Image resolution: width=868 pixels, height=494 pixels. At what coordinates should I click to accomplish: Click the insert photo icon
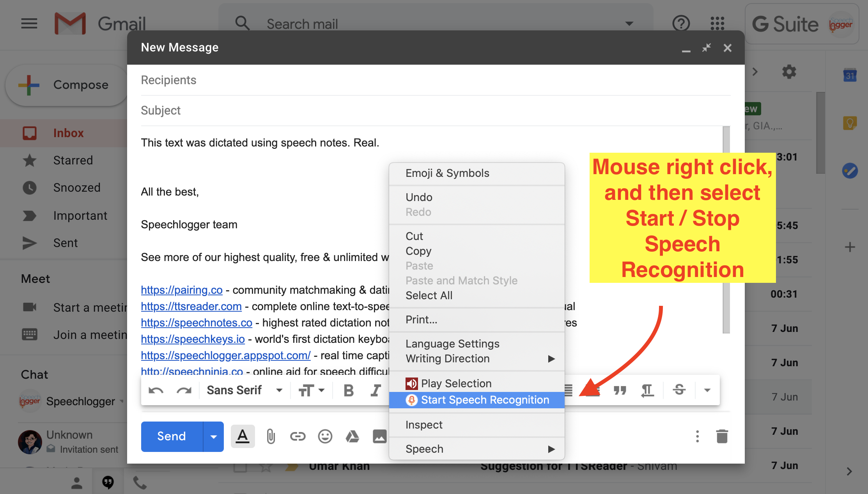pyautogui.click(x=379, y=436)
